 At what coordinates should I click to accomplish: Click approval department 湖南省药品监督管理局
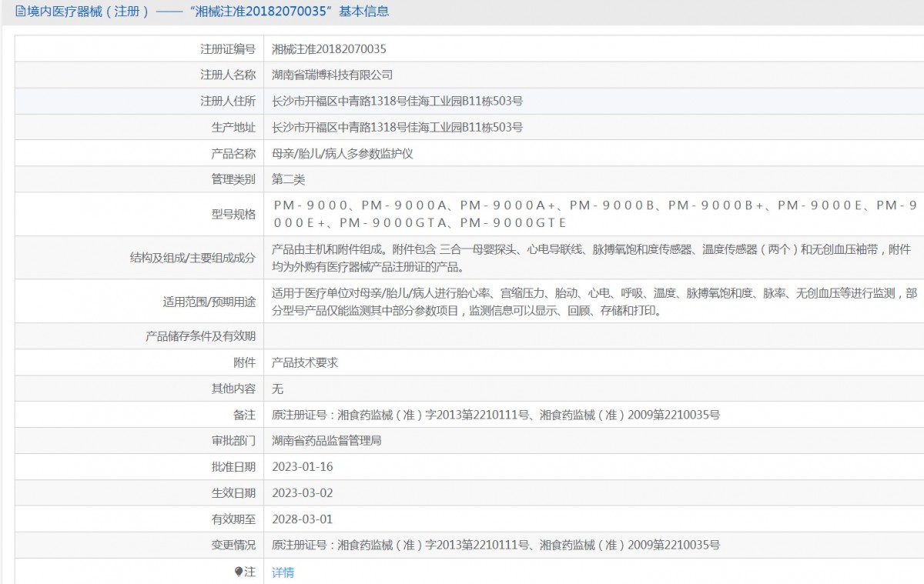[x=327, y=441]
